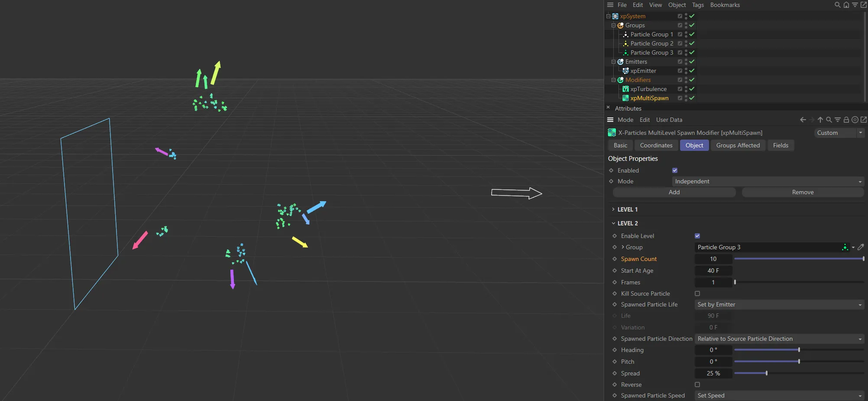Click the xpEmitter icon in object tree
Image resolution: width=868 pixels, height=401 pixels.
625,71
